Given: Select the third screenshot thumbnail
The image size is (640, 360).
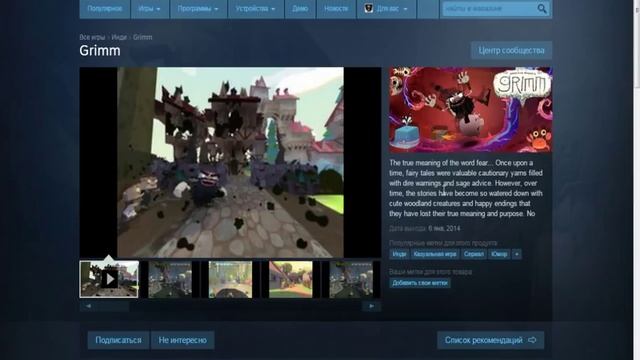Looking at the screenshot, I should click(230, 279).
